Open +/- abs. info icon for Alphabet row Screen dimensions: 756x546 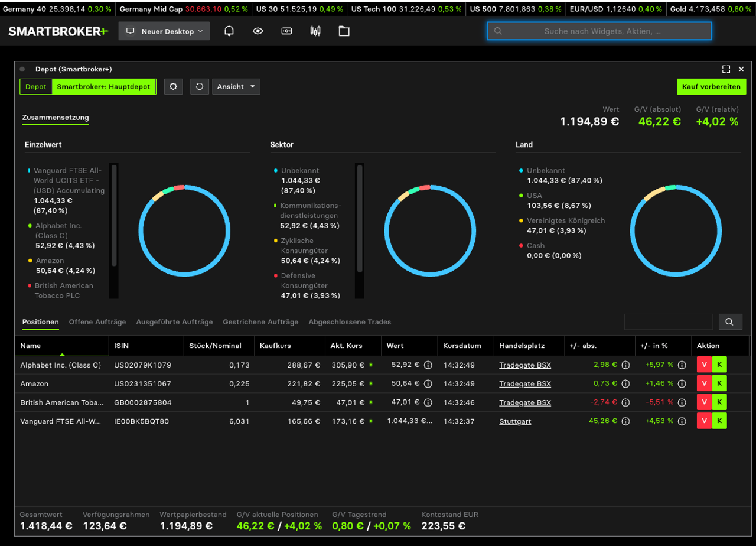pos(625,365)
